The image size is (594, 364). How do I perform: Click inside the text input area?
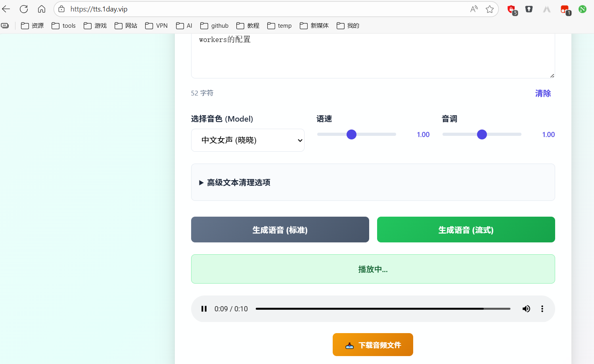click(x=373, y=56)
